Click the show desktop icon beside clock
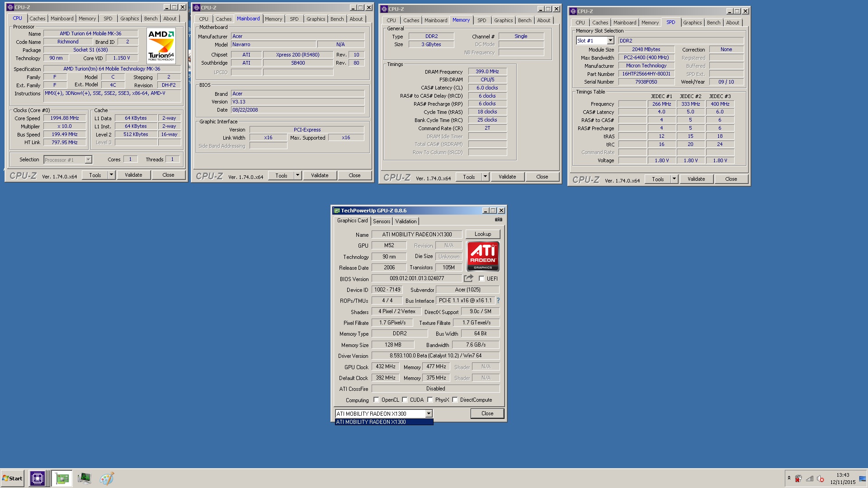Screen dimensions: 868x488 863,479
